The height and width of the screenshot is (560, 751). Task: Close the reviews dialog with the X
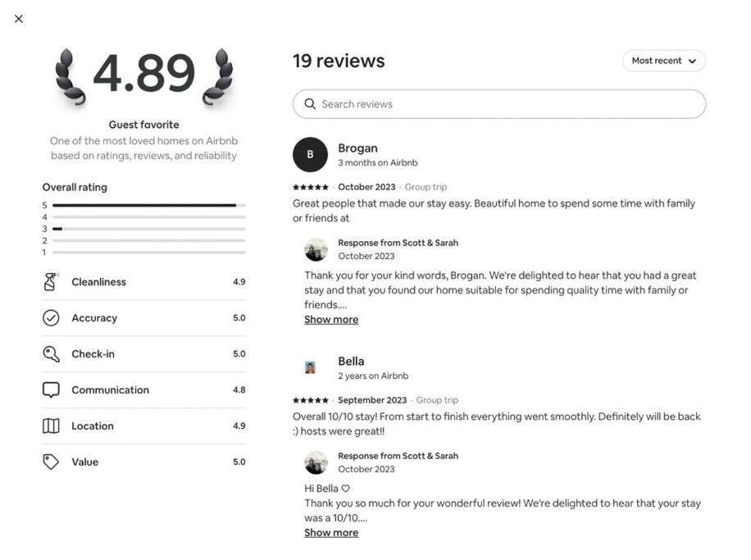pyautogui.click(x=19, y=19)
